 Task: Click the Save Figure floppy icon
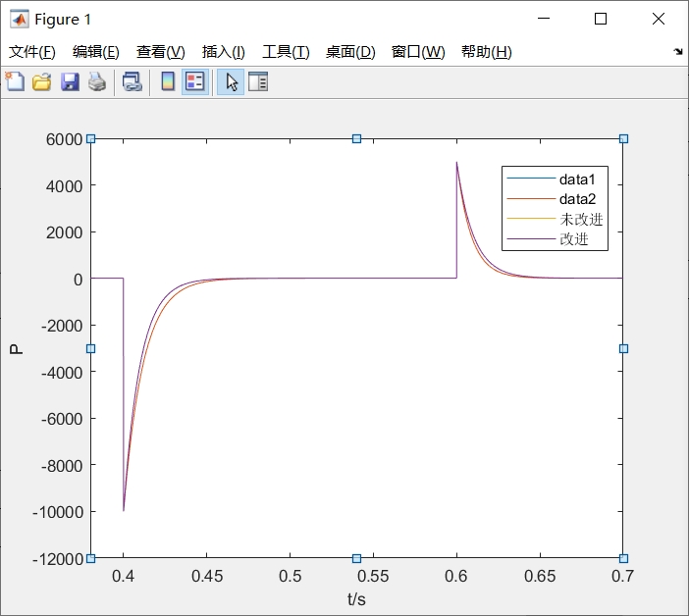(x=70, y=82)
